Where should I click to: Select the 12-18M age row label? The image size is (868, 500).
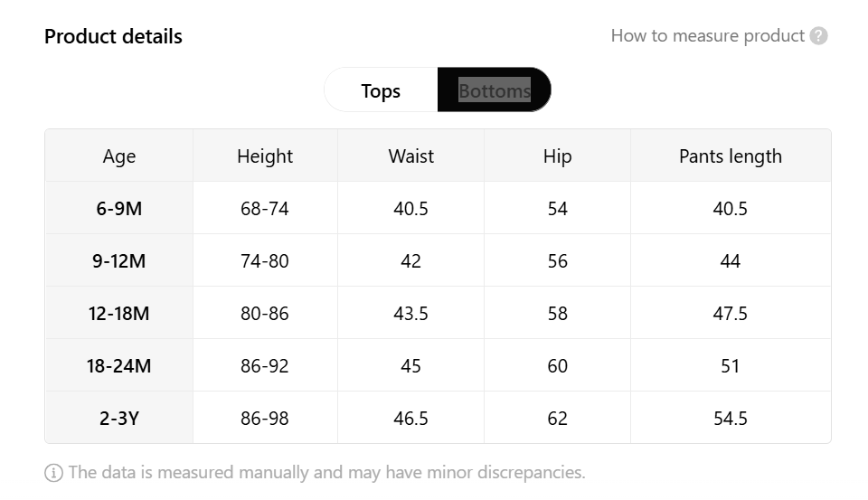click(119, 314)
